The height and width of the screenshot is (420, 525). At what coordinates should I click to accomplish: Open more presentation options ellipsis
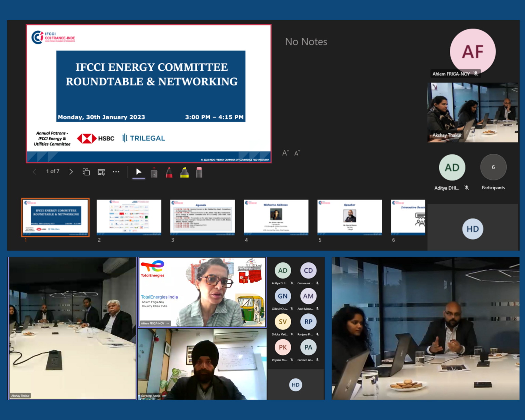point(116,172)
